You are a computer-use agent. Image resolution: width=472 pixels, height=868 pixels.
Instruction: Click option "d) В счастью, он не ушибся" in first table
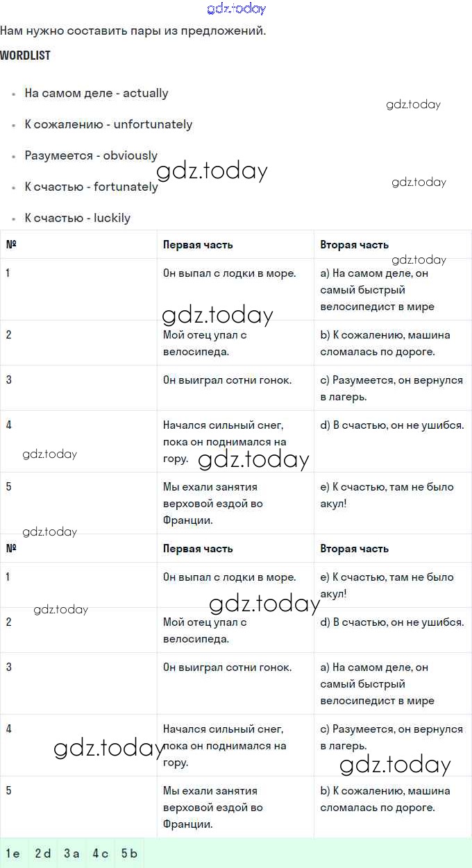[391, 425]
